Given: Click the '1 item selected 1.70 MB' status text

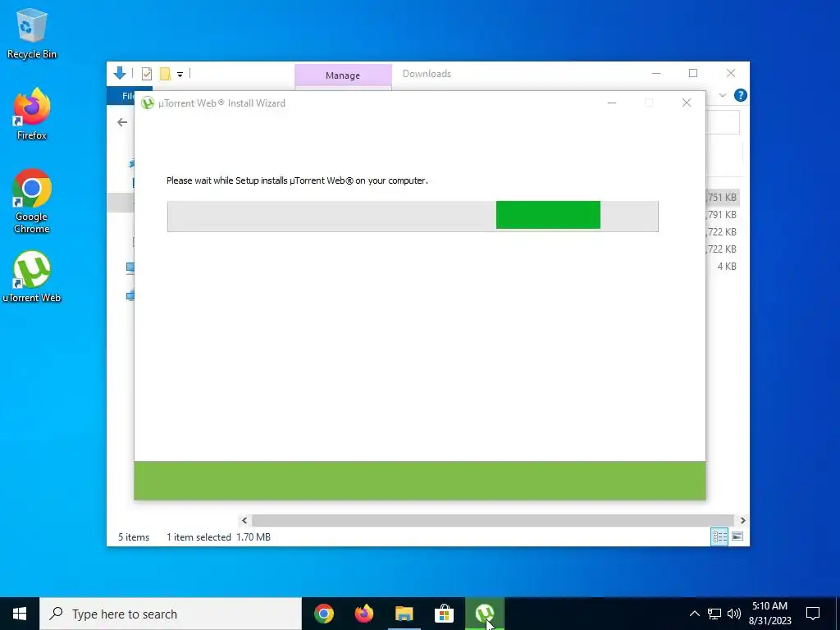Looking at the screenshot, I should pyautogui.click(x=218, y=536).
